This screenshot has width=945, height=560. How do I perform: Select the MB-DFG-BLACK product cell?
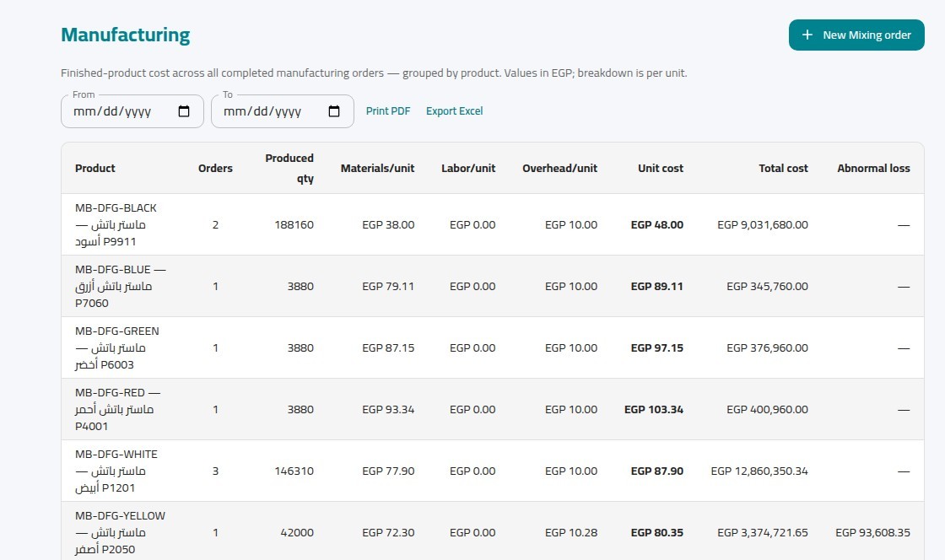[122, 224]
